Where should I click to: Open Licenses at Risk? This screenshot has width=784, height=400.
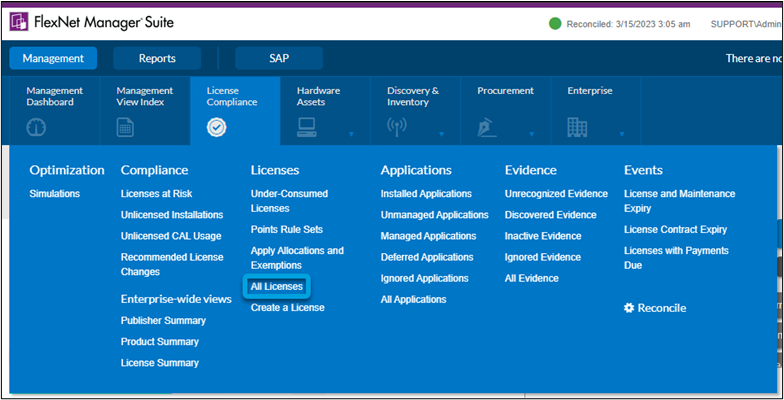tap(156, 194)
